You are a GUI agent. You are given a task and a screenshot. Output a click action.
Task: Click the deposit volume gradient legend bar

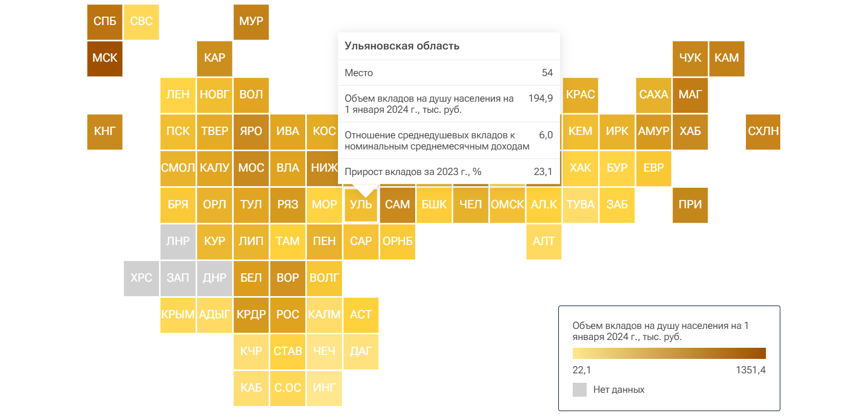[669, 353]
